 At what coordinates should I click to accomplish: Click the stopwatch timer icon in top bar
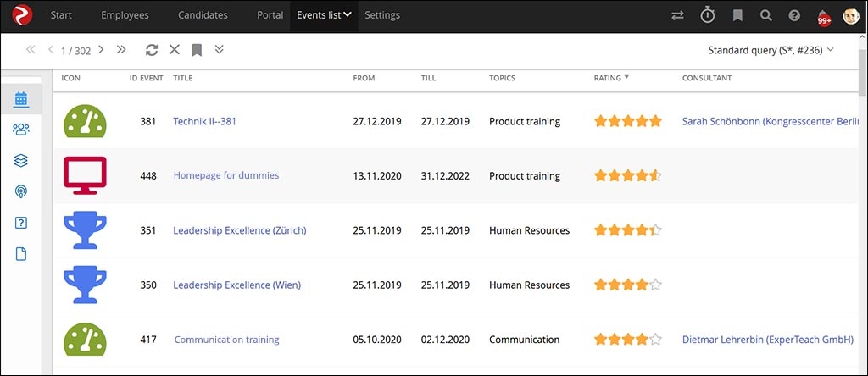point(708,15)
